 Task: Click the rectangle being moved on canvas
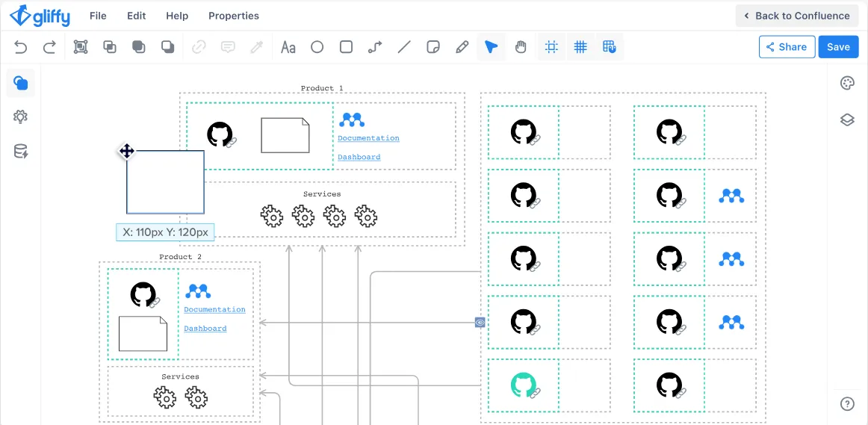tap(166, 182)
